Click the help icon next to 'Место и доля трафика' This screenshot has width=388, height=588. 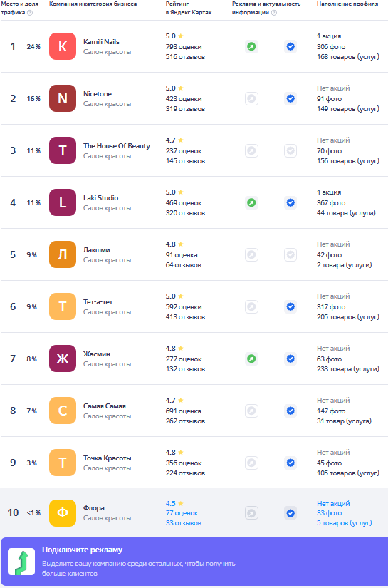click(30, 13)
